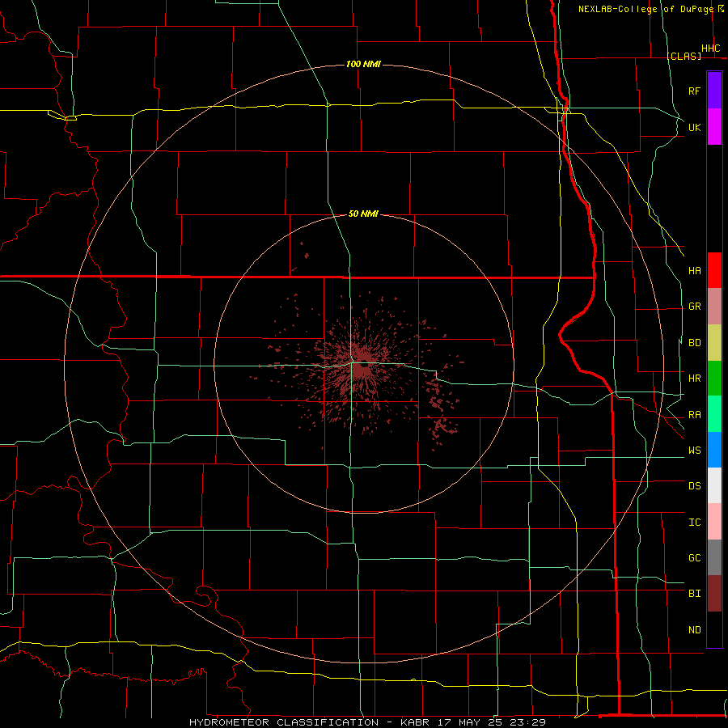
Task: Pick the RA bright green swatch
Action: click(714, 414)
